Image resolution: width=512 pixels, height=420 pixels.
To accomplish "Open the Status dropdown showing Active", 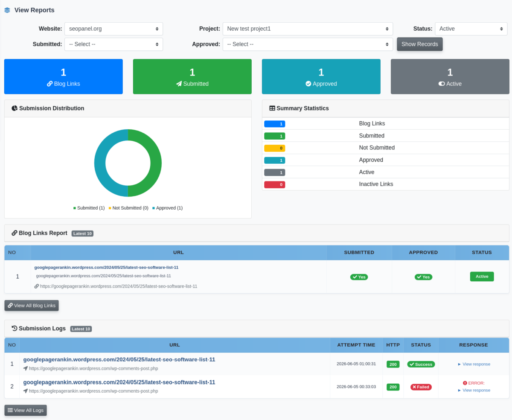I will [471, 29].
